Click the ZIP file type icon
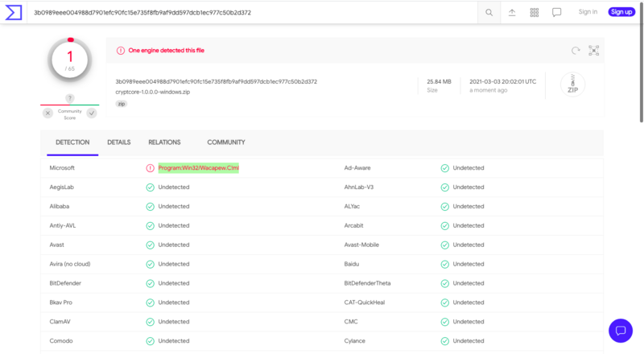 [x=572, y=84]
